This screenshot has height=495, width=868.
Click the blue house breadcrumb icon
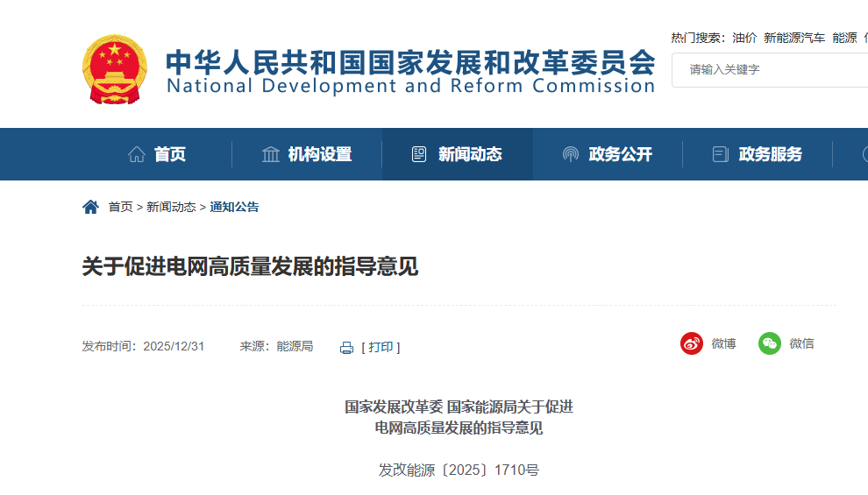pyautogui.click(x=90, y=207)
